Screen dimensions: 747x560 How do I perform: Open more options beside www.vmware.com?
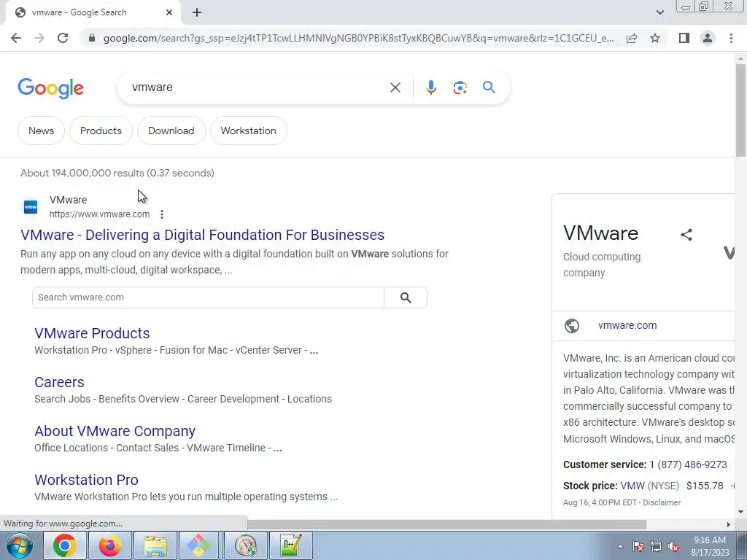tap(162, 214)
